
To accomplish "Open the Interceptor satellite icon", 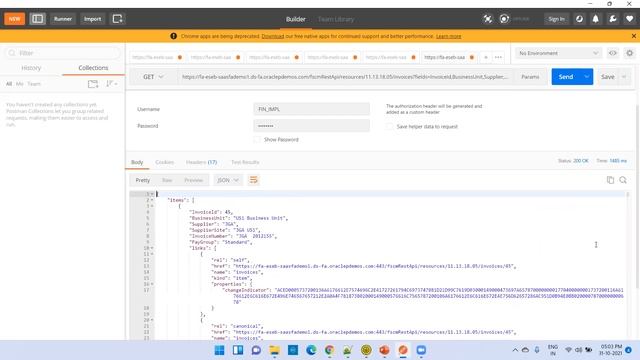I will click(x=488, y=19).
